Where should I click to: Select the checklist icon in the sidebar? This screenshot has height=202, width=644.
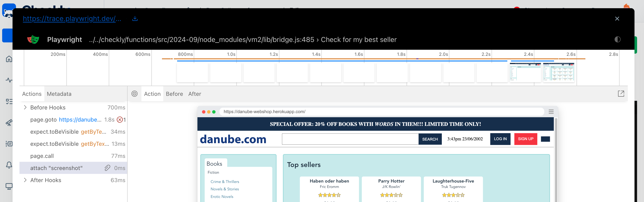pyautogui.click(x=9, y=101)
